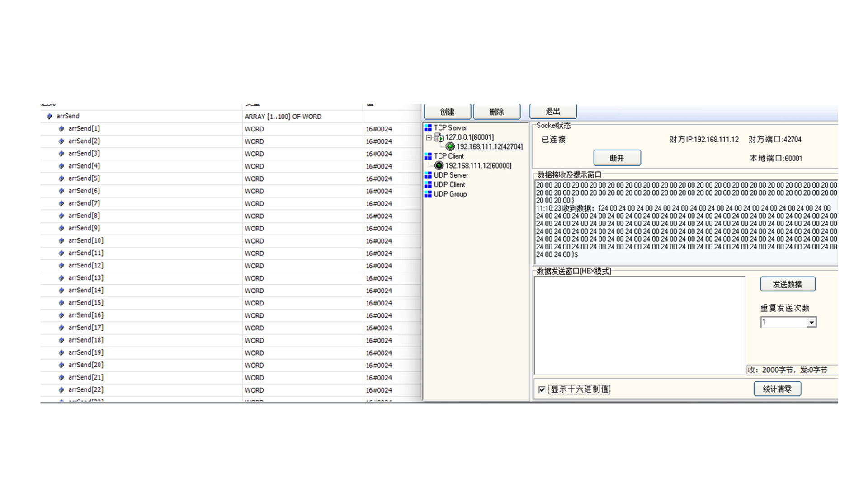Click the UDP Group node icon
The height and width of the screenshot is (488, 868).
click(428, 194)
